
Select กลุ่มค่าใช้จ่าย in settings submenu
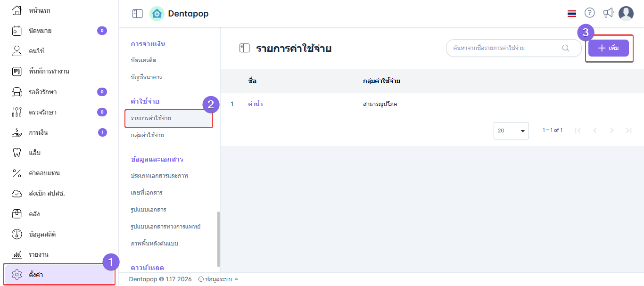[147, 135]
